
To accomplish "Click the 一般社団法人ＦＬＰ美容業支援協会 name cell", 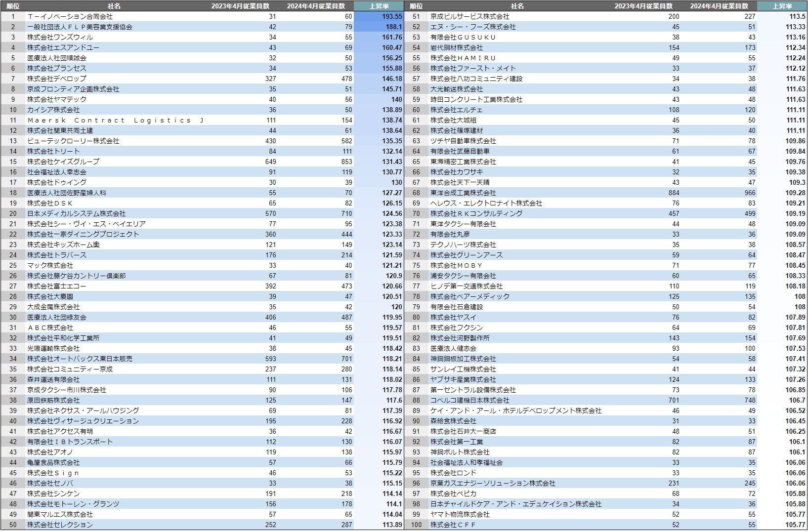I will point(80,27).
